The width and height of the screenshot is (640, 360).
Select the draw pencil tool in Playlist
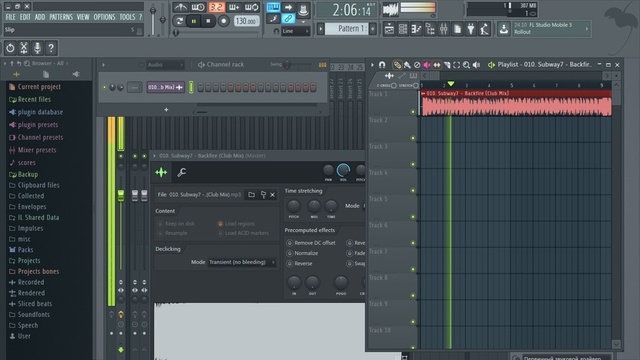[x=397, y=64]
